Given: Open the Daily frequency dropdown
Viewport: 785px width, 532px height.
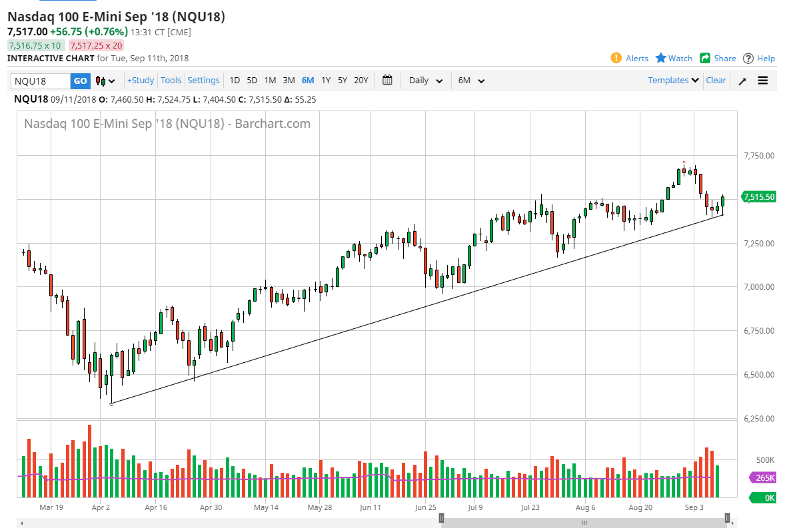Looking at the screenshot, I should point(424,80).
